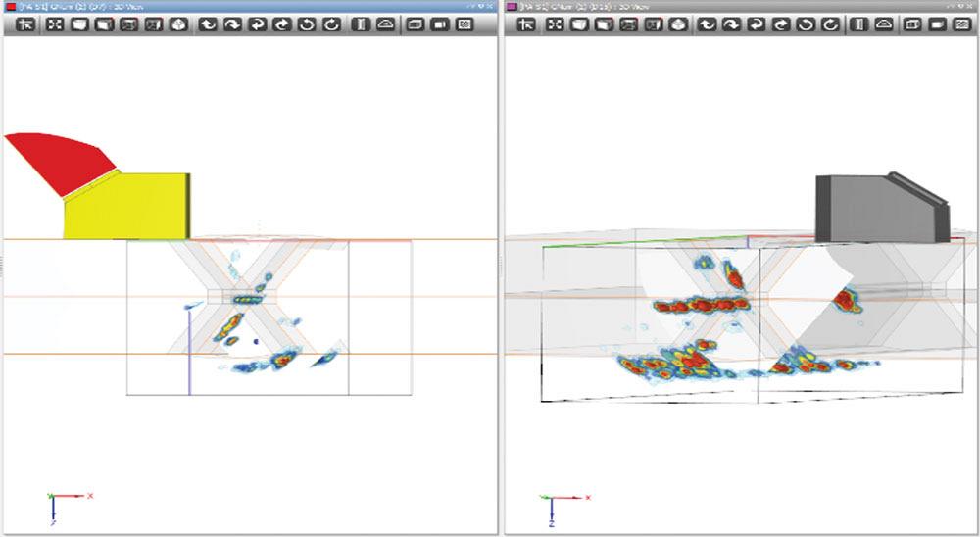
Task: Click the vertical bar icon in left toolbar
Action: coord(361,24)
